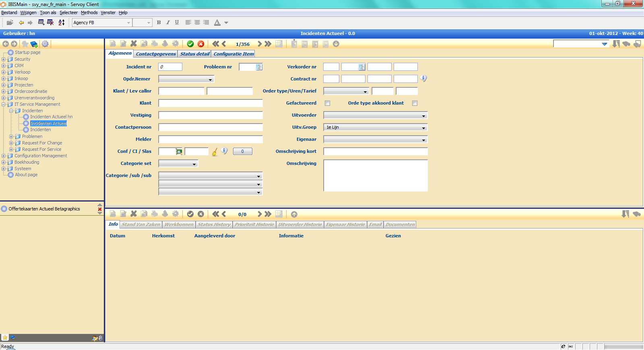Click the yellow back arrow in top toolbar
This screenshot has height=350, width=644.
coord(21,23)
